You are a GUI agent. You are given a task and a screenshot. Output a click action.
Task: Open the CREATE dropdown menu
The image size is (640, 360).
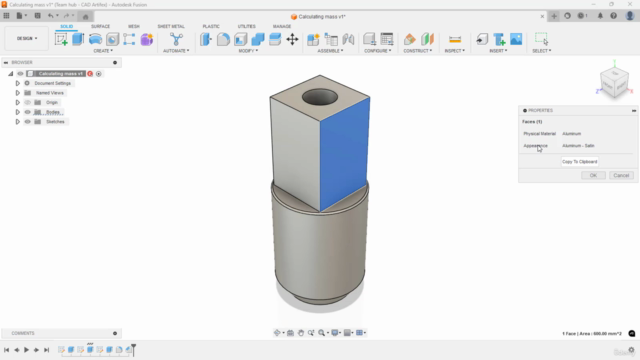pos(103,51)
